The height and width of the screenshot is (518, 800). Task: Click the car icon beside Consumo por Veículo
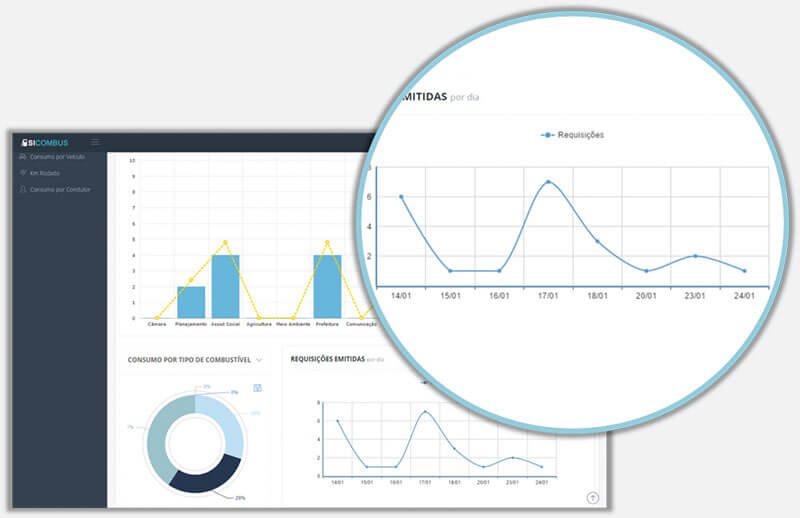[x=23, y=157]
